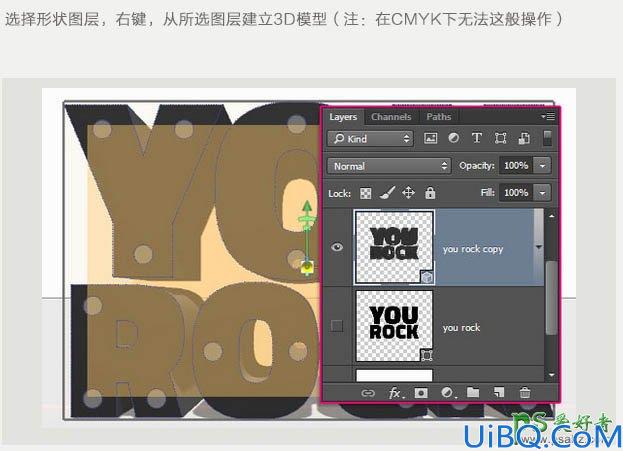This screenshot has width=623, height=451.
Task: Expand the Opacity slider arrow
Action: [542, 165]
